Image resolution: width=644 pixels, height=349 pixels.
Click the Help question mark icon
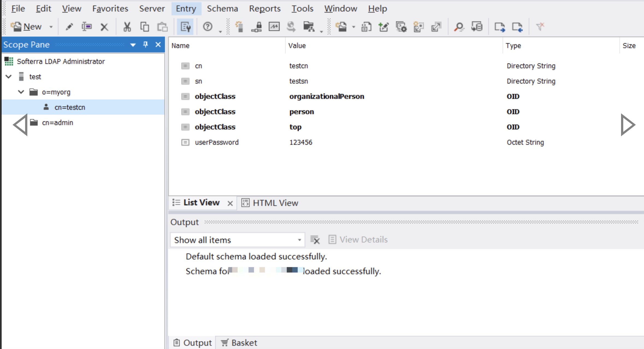click(x=208, y=27)
